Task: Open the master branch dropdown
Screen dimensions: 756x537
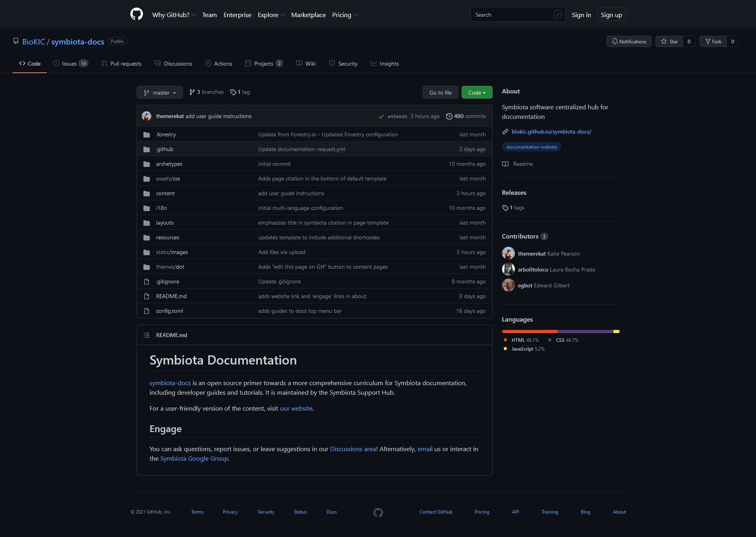Action: [x=160, y=92]
